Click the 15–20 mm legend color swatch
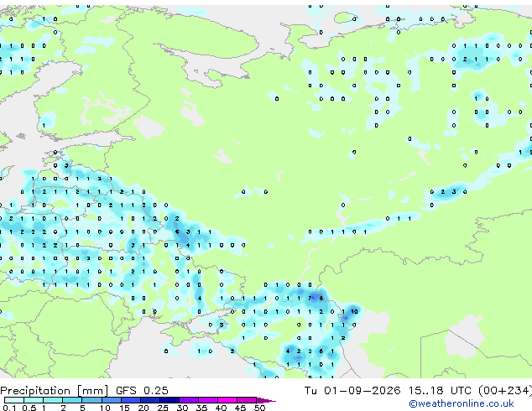532x411 pixels. point(131,400)
